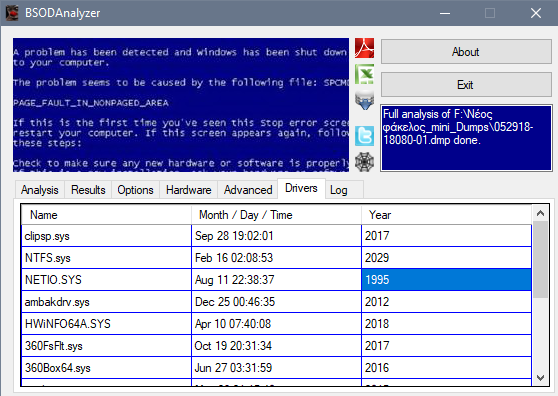Click the 2012 year cell for ambakdrv.sys
Screen dimensions: 558x396
[447, 302]
